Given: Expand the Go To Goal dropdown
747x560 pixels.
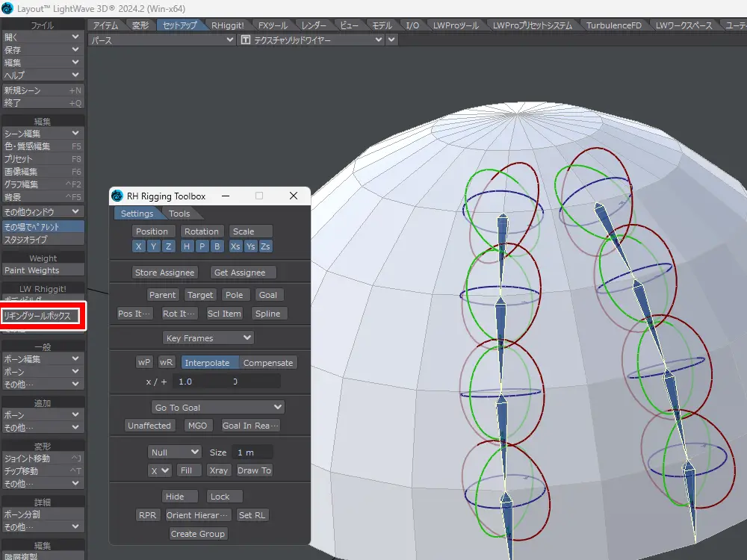Looking at the screenshot, I should pos(217,408).
